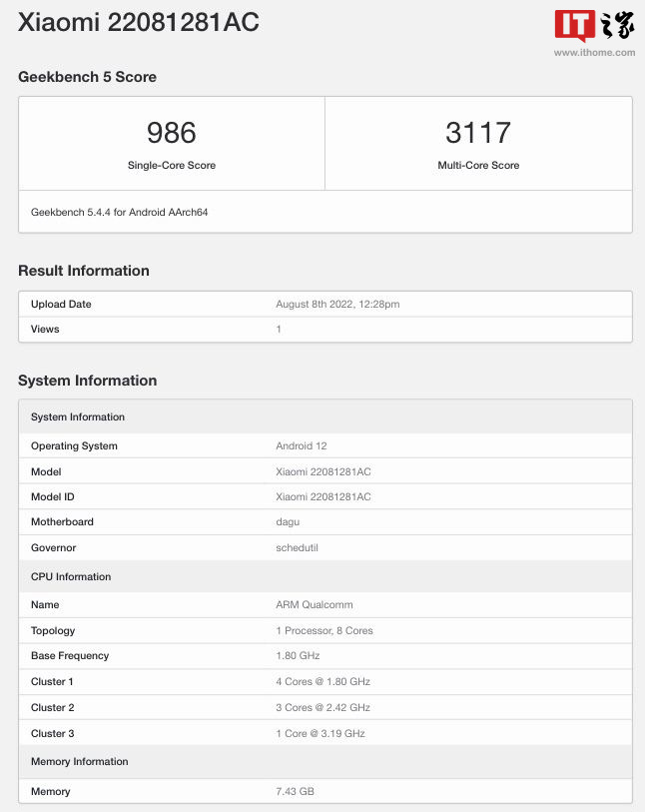Click the Cluster 3 label
Screen dimensions: 645x812
pos(52,733)
